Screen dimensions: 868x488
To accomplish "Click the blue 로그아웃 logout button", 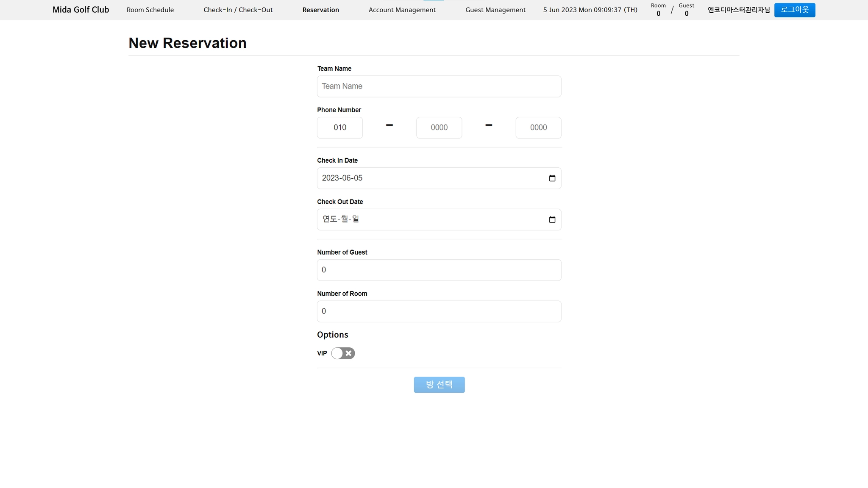I will (x=794, y=10).
